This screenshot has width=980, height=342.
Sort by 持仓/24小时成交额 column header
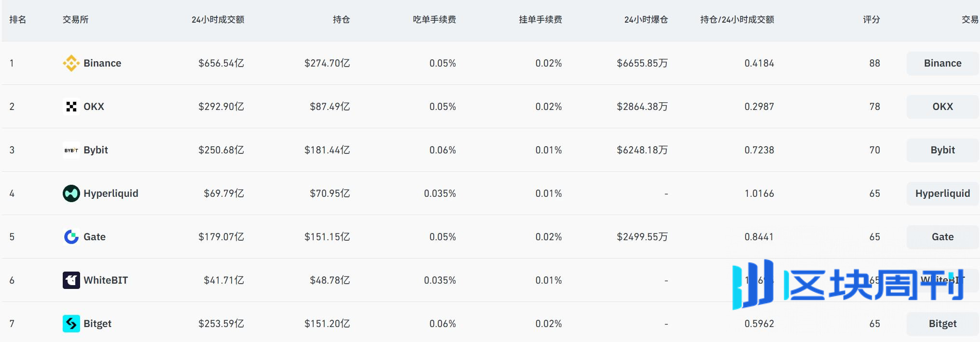point(737,20)
